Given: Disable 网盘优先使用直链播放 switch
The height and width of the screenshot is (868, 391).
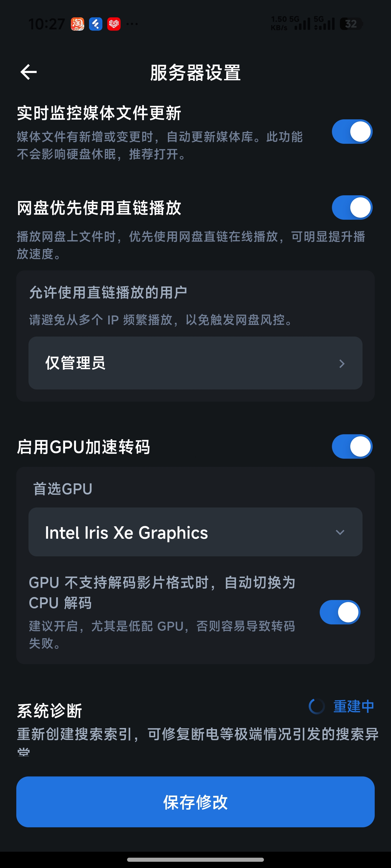Looking at the screenshot, I should [352, 208].
